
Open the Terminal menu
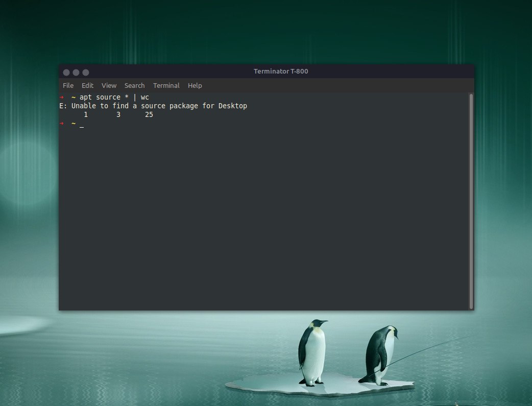click(x=166, y=86)
